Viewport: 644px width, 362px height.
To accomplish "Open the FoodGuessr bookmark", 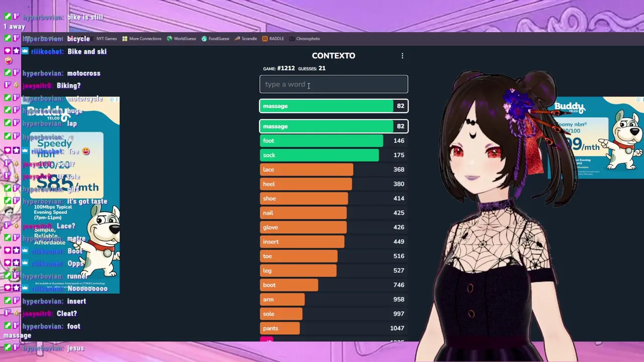I will point(215,39).
